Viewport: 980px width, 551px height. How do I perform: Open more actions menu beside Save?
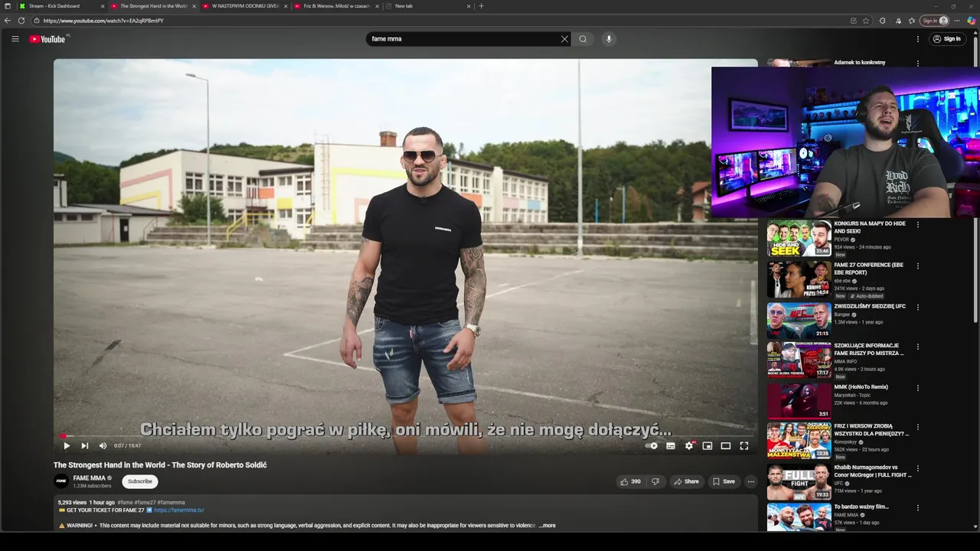[751, 481]
